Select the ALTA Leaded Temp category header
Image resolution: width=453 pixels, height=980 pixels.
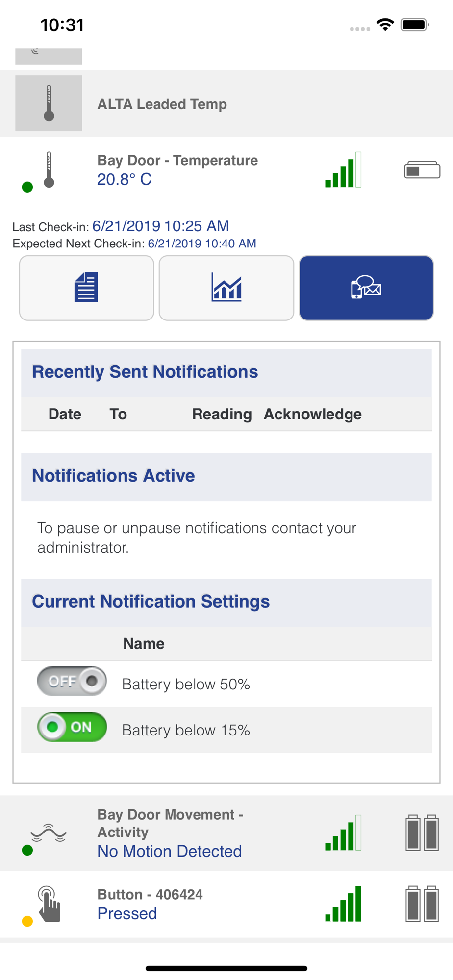[x=226, y=103]
